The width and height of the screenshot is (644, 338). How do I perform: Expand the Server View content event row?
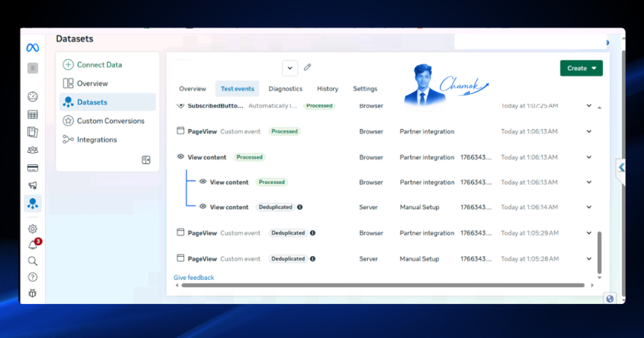click(x=589, y=207)
